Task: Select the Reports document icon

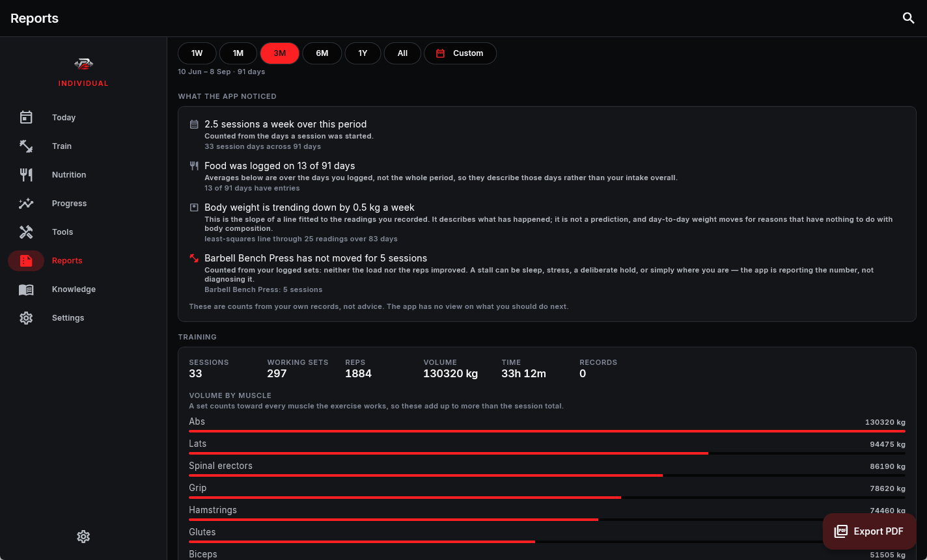Action: pos(26,260)
